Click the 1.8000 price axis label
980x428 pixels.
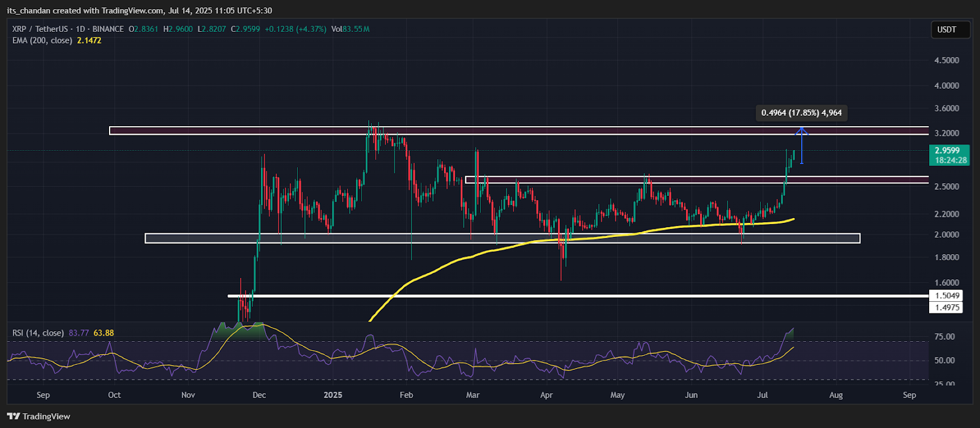[x=947, y=257]
